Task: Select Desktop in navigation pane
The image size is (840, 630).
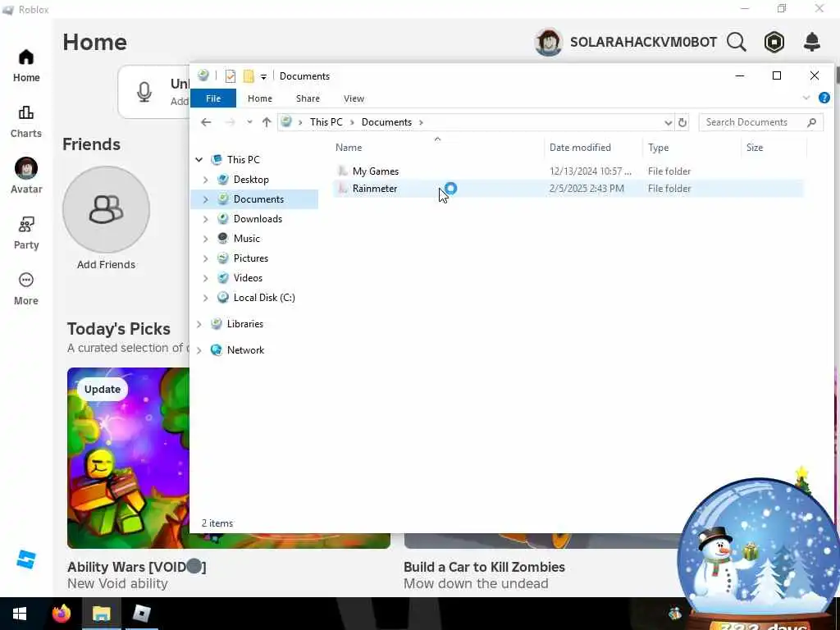Action: (x=251, y=180)
